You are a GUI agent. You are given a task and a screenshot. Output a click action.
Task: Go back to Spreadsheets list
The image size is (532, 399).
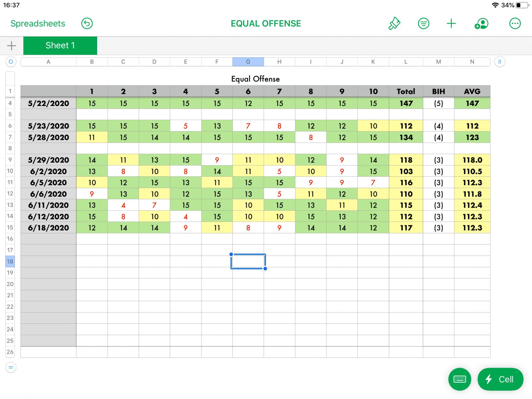coord(38,23)
